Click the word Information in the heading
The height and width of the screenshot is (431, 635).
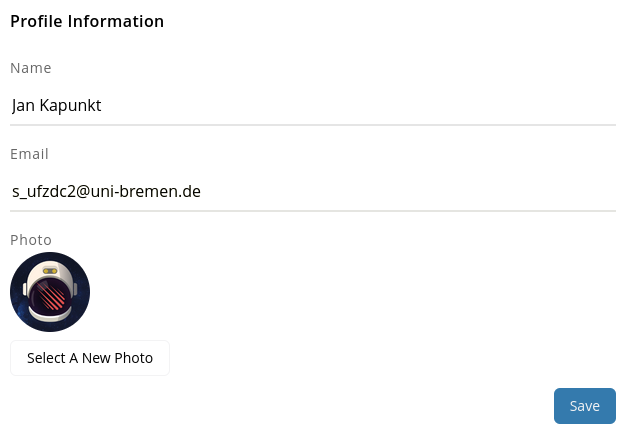[x=115, y=21]
